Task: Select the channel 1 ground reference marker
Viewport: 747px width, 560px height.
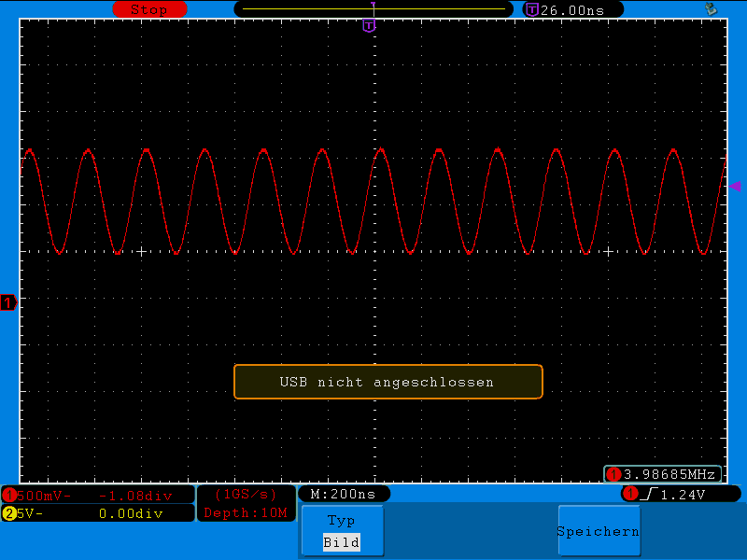Action: coord(8,302)
